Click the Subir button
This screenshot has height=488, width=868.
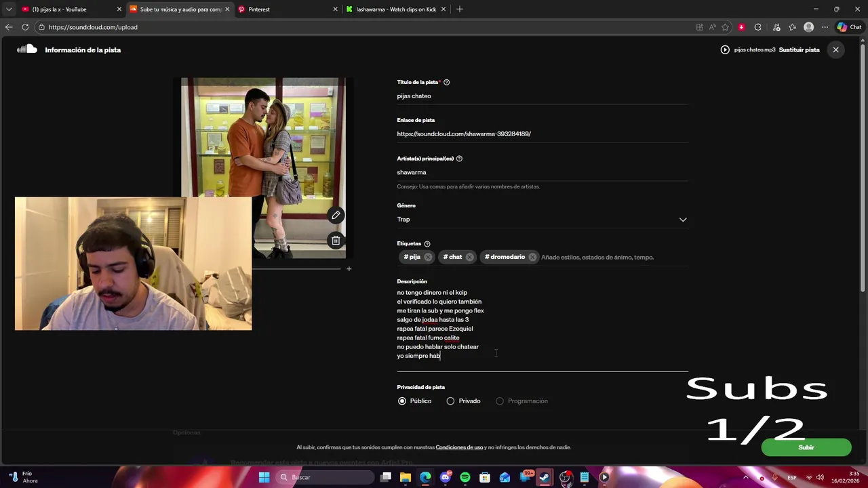[x=806, y=447]
